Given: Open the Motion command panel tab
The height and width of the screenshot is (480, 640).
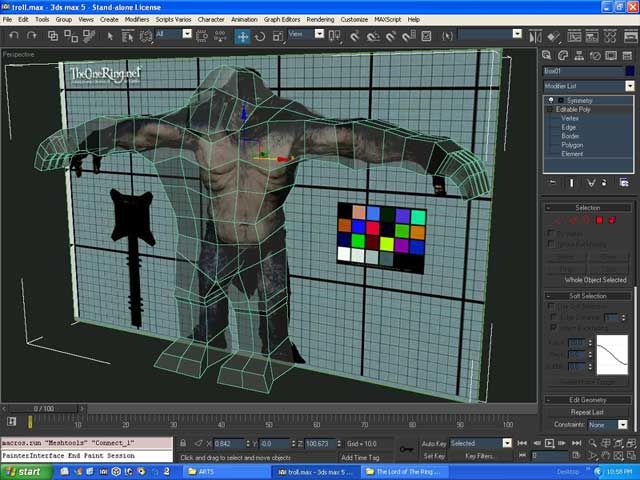Looking at the screenshot, I should click(595, 56).
